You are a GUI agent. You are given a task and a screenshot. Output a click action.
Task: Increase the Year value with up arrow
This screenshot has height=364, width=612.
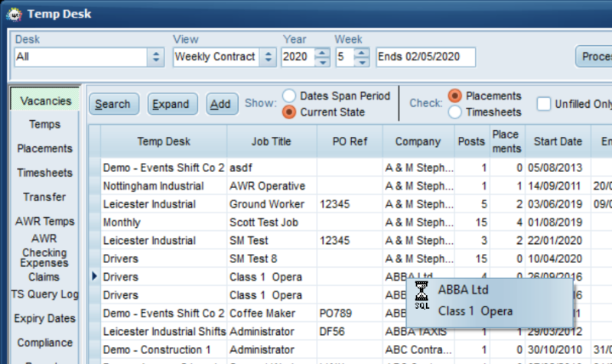coord(322,53)
